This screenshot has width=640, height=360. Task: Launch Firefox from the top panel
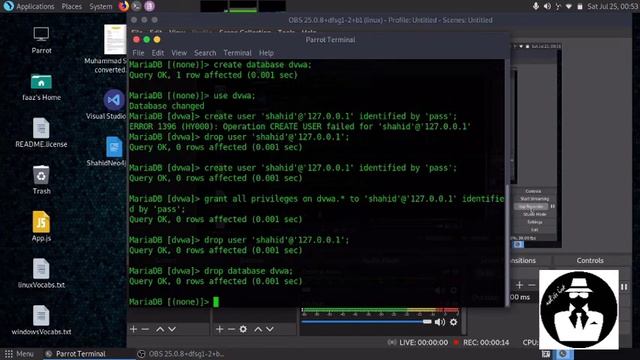(123, 6)
